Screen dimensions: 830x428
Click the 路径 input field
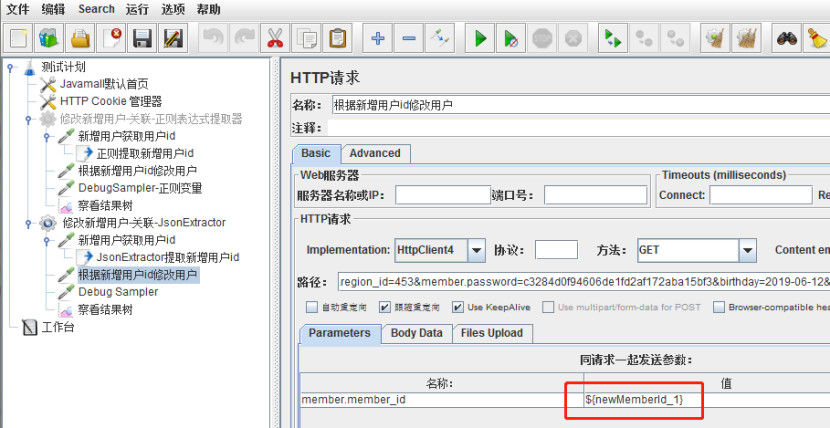click(584, 281)
